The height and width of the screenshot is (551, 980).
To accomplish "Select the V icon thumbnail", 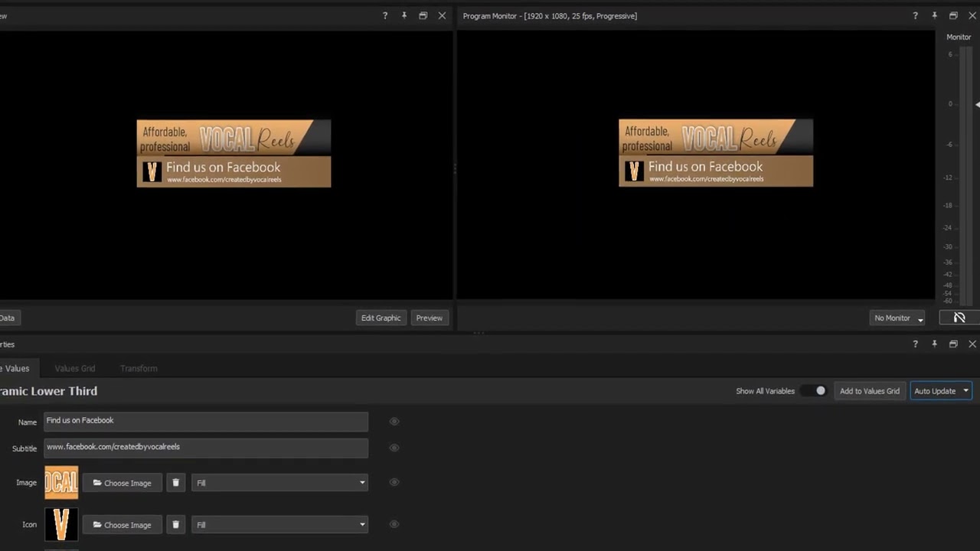I will coord(61,525).
